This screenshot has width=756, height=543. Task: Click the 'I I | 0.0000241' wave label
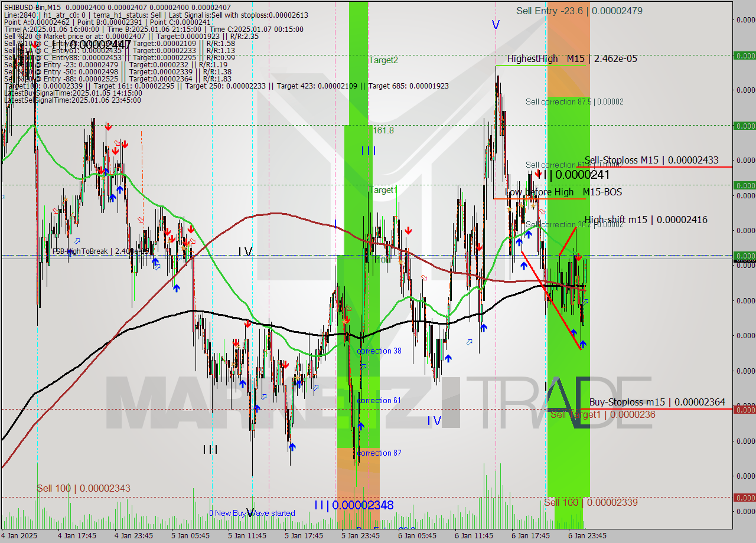pos(572,175)
